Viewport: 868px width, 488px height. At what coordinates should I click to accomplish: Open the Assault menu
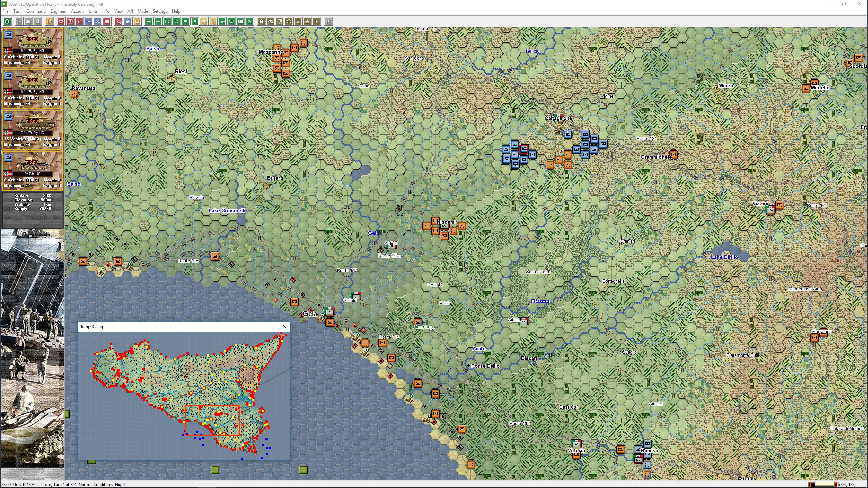pyautogui.click(x=77, y=11)
